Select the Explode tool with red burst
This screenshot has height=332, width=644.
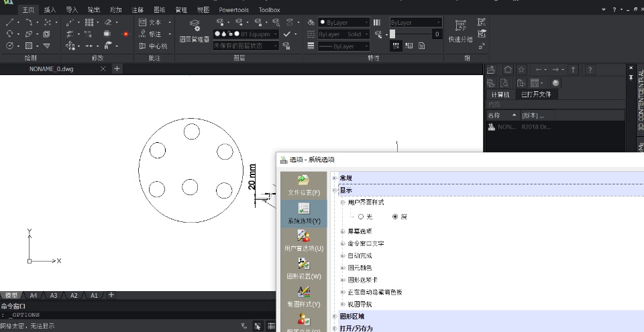[x=126, y=34]
